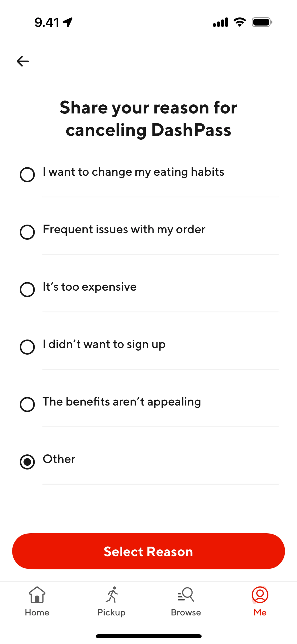The width and height of the screenshot is (297, 644).
Task: Tap the battery status icon
Action: pos(262,22)
